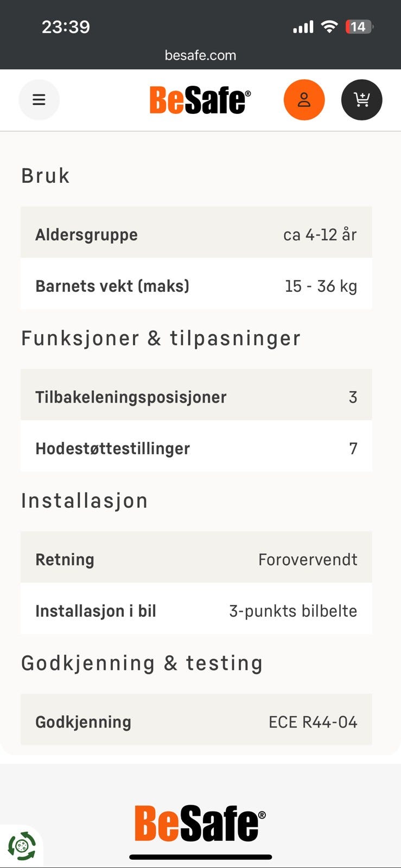The width and height of the screenshot is (401, 868).
Task: Tap the Wi-Fi status icon
Action: coord(329,27)
